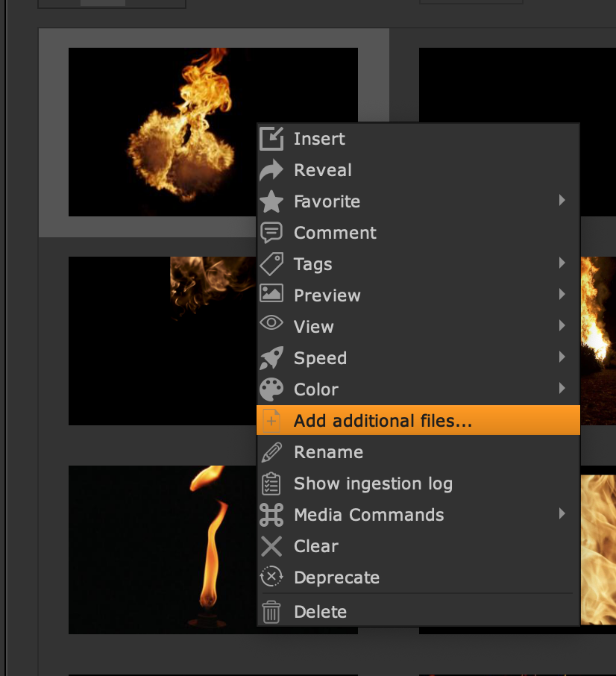This screenshot has height=676, width=616.
Task: Select Rename from the context menu
Action: pos(328,452)
